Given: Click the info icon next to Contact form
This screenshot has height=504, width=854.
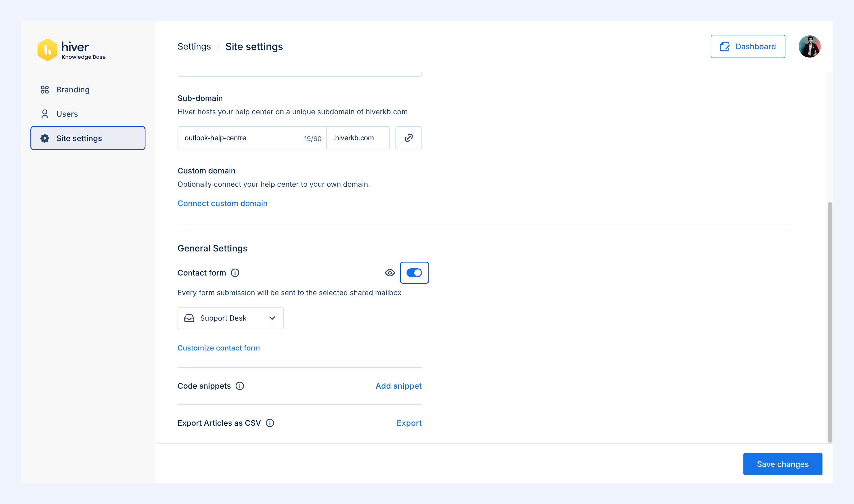Looking at the screenshot, I should coord(235,273).
